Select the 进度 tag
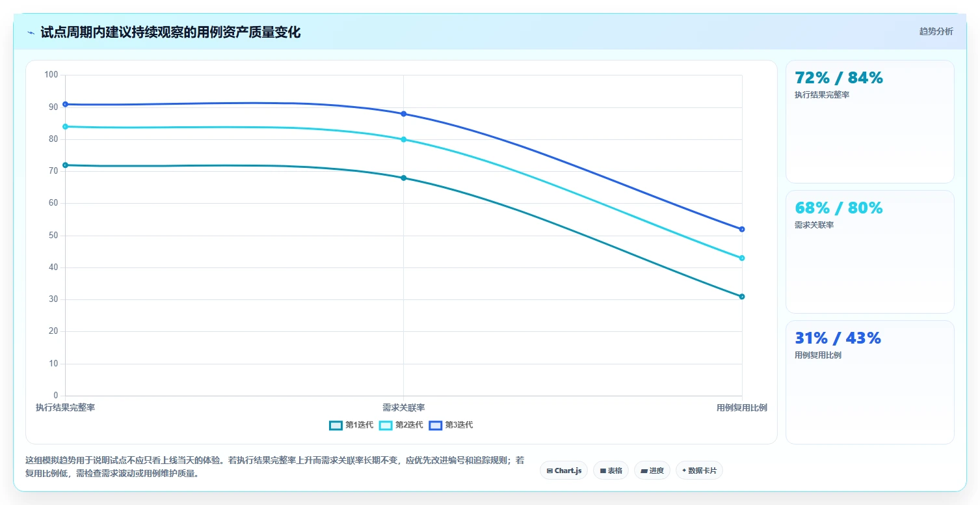Viewport: 980px width, 505px height. [x=652, y=471]
